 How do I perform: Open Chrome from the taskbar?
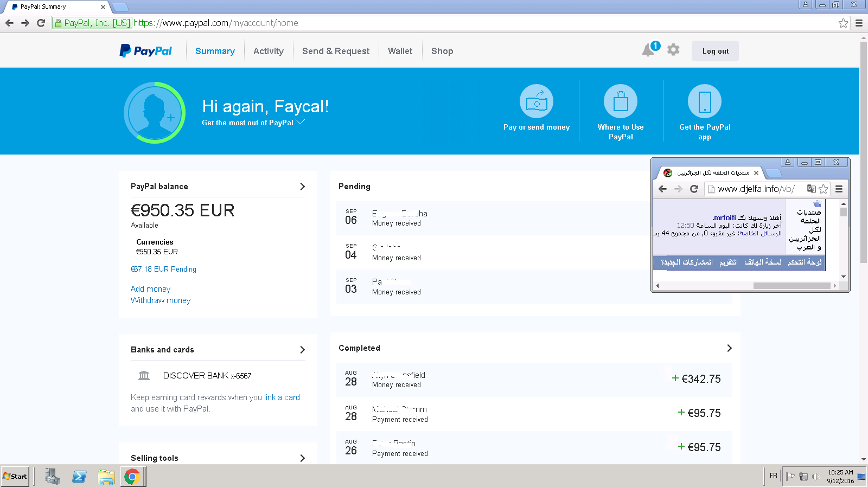point(132,477)
